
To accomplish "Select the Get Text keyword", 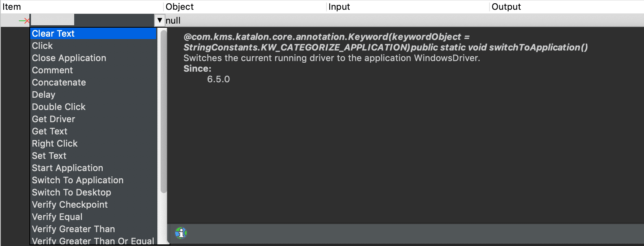I will (49, 131).
